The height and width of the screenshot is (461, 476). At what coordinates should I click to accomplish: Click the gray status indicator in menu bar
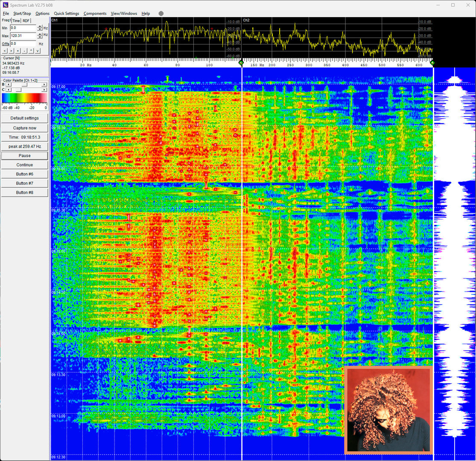pos(161,13)
